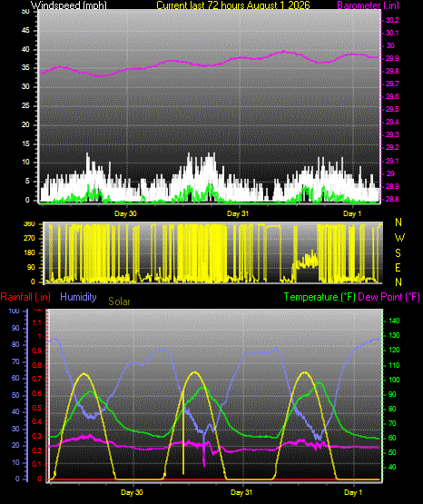This screenshot has height=504, width=423.
Task: Click the 30.2 value on barometer axis
Action: (392, 21)
